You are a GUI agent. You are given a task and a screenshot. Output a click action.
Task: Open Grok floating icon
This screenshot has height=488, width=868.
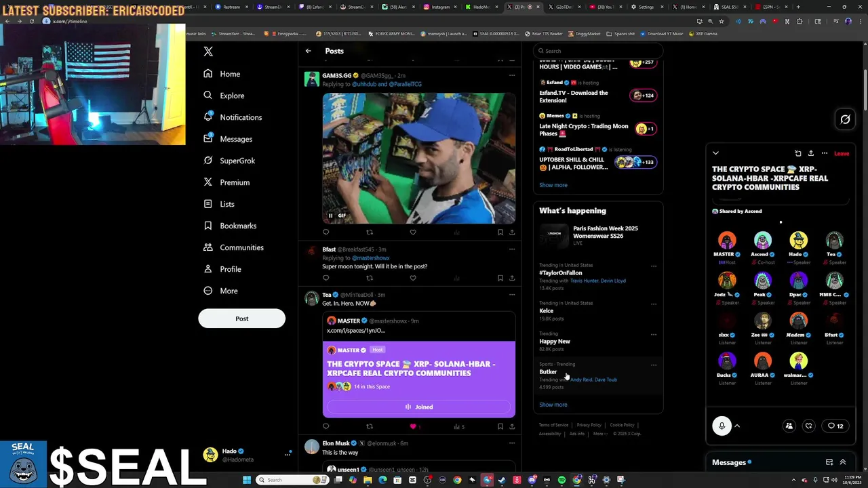pyautogui.click(x=846, y=119)
